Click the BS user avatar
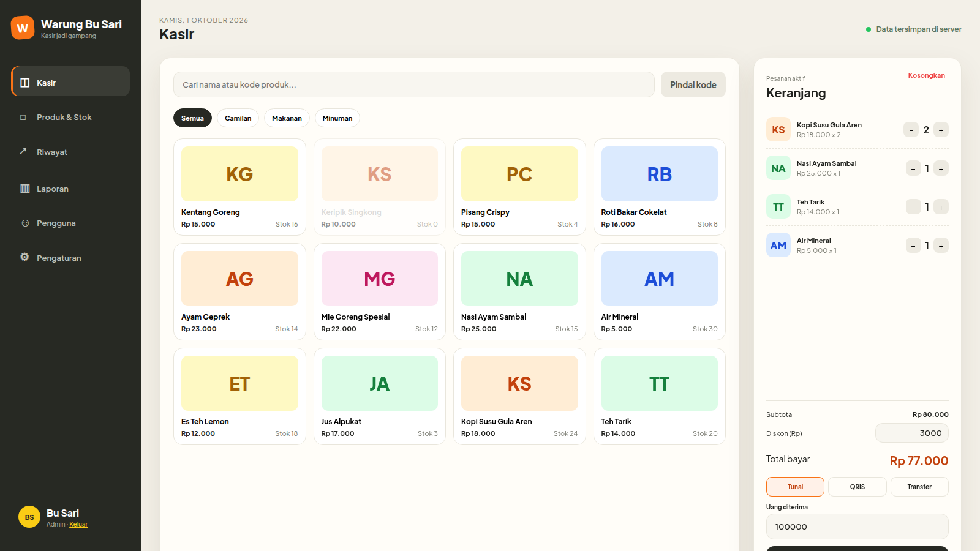Screen dimensions: 980x551 [29, 517]
